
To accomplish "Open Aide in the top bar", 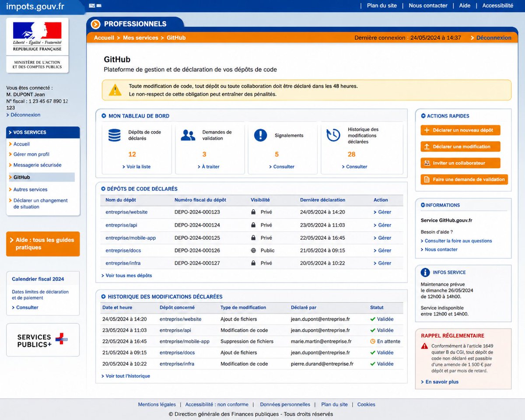I will point(465,6).
